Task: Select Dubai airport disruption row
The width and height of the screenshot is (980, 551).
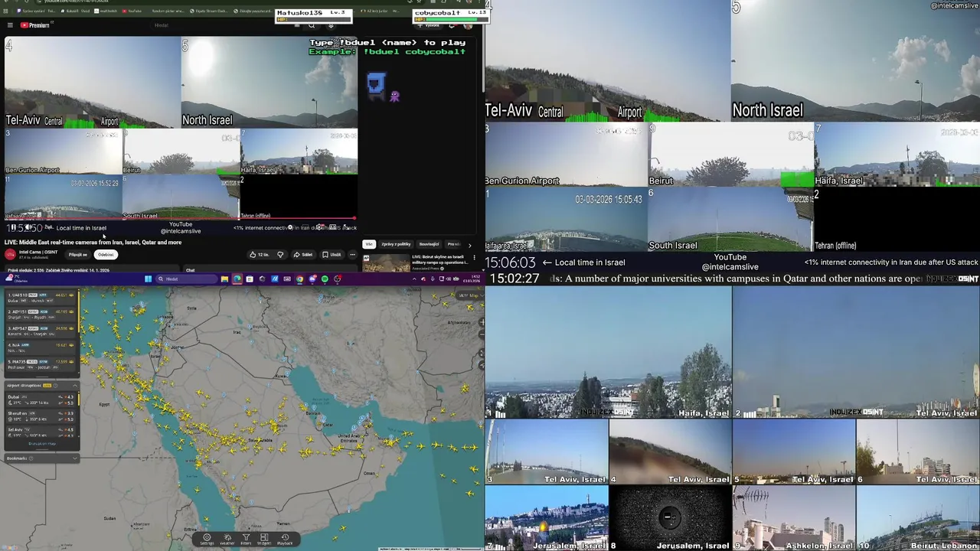Action: click(x=41, y=399)
